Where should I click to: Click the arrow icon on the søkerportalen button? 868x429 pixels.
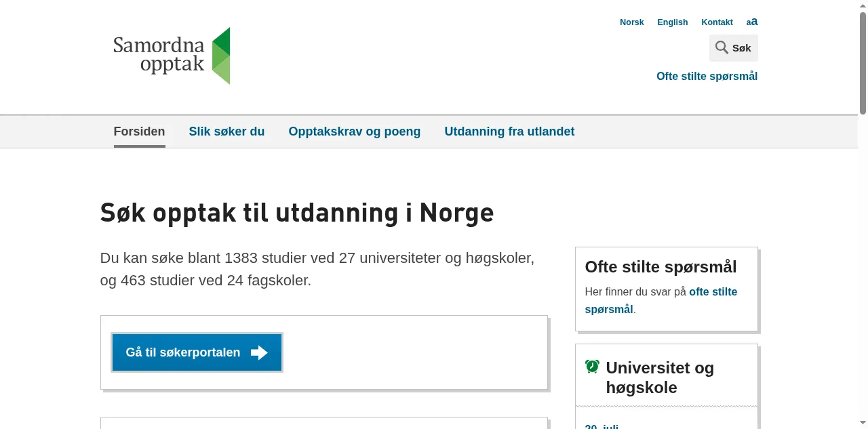[x=259, y=352]
